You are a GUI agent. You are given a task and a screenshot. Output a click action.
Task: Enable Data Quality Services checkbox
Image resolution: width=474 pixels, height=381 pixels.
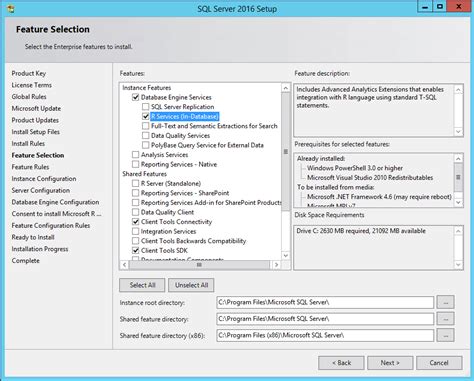[x=145, y=136]
